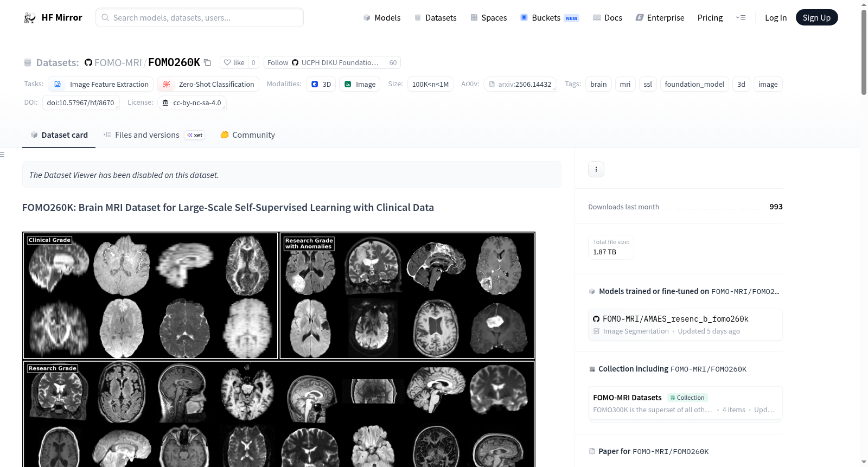This screenshot has width=868, height=467.
Task: Click the FOMO260K Brain MRI Dataset heading
Action: click(228, 207)
